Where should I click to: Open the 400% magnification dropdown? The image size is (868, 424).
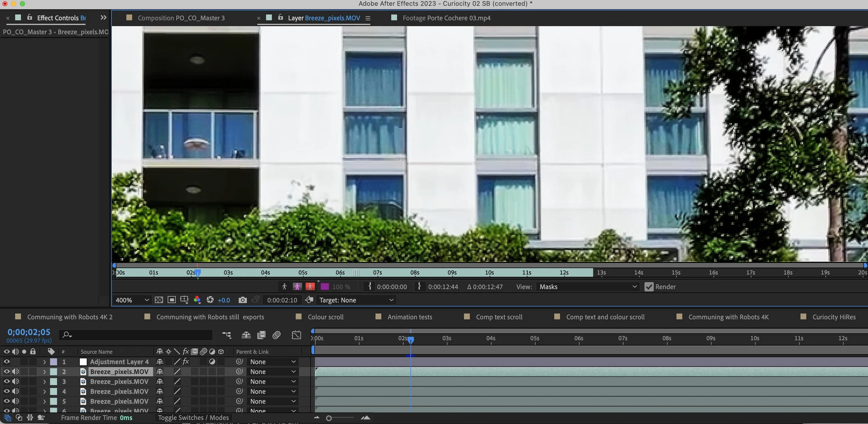click(x=132, y=300)
